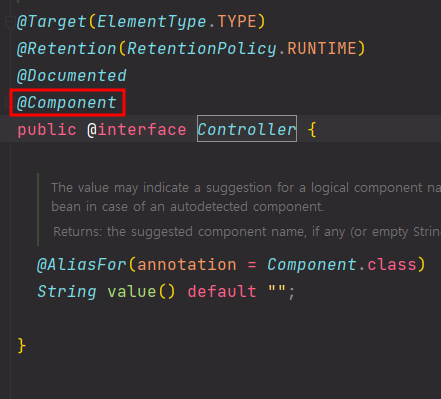441x399 pixels.
Task: Click the closing brace of Controller
Action: [22, 346]
